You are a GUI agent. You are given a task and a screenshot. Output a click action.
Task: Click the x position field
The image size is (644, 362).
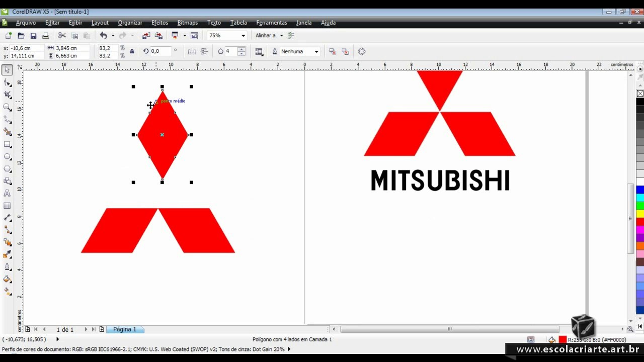pyautogui.click(x=26, y=48)
